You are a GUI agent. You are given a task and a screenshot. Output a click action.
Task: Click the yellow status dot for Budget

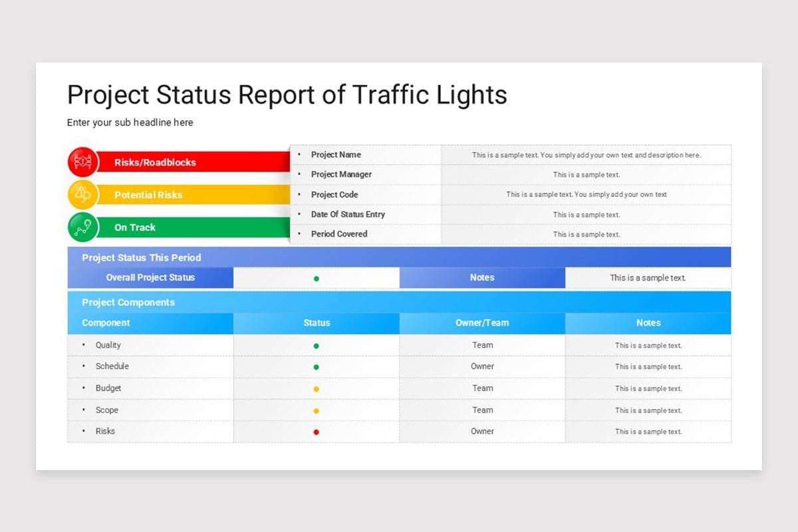point(317,388)
